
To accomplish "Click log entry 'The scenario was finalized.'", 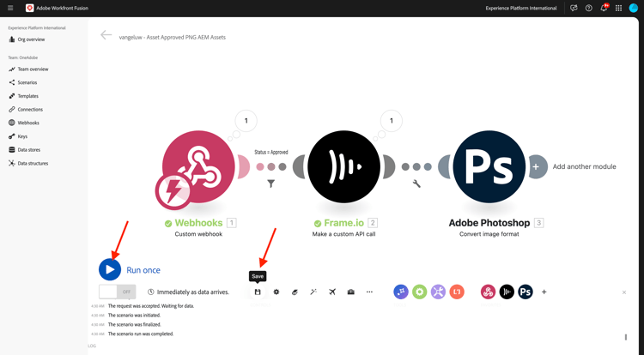I will [134, 324].
